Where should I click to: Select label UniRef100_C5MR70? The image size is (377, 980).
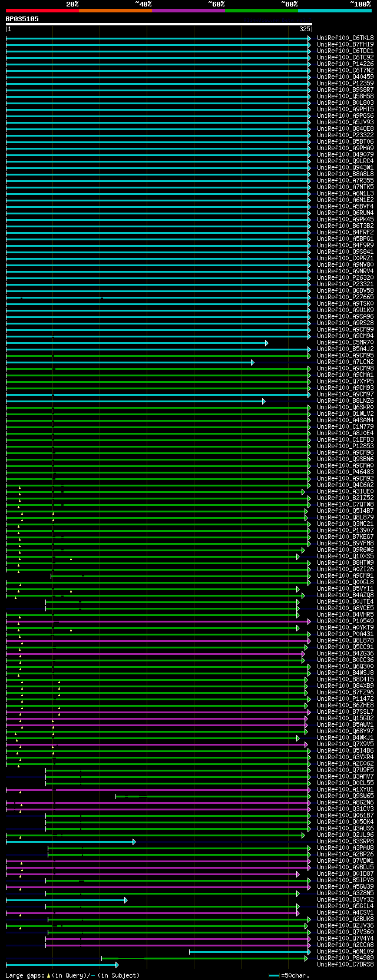(345, 342)
